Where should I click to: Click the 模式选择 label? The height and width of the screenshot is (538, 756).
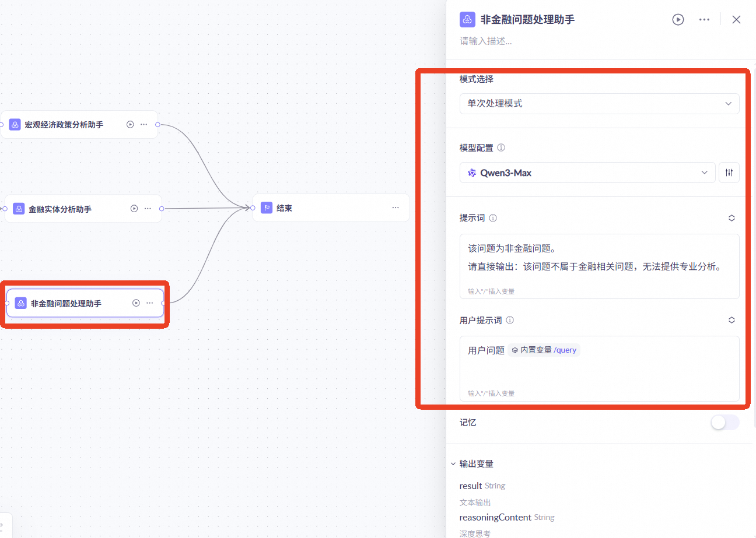477,79
